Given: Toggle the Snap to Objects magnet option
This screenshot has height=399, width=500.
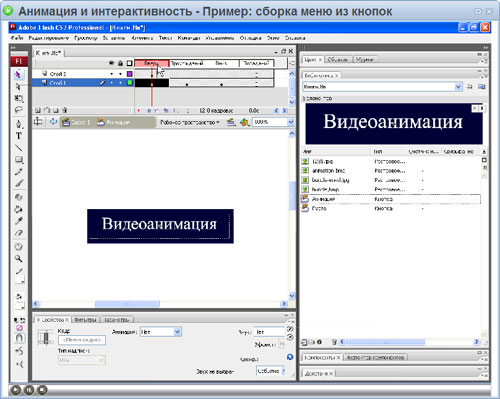Looking at the screenshot, I should pos(19,338).
